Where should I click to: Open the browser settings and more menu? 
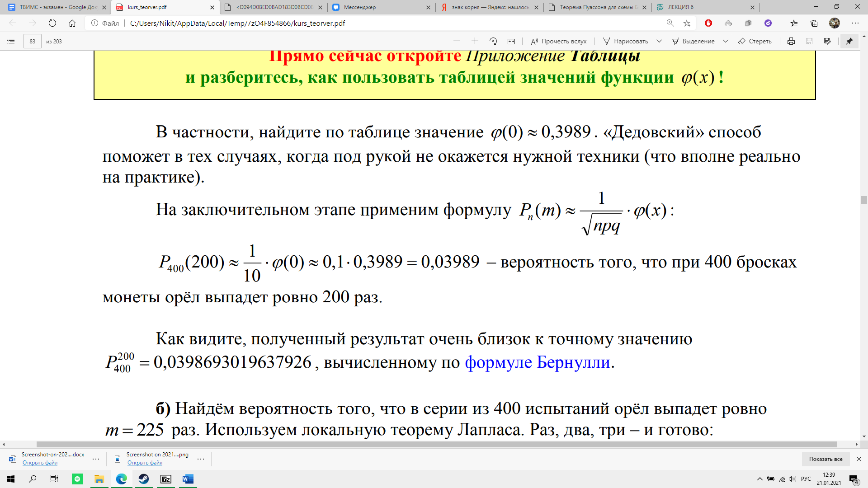click(x=855, y=23)
